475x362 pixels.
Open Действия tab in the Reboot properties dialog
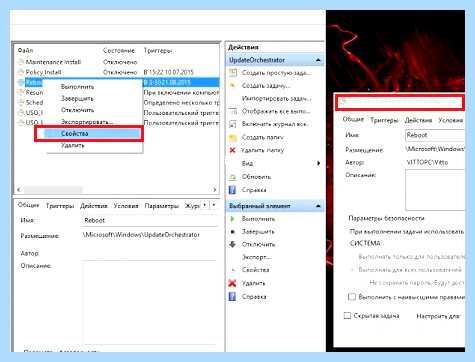point(418,120)
